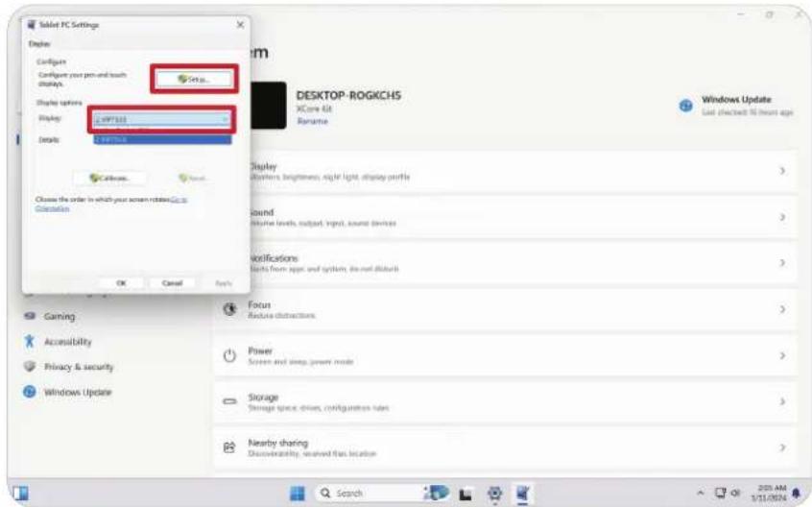Click the Power icon in settings list
The image size is (812, 507).
point(229,355)
